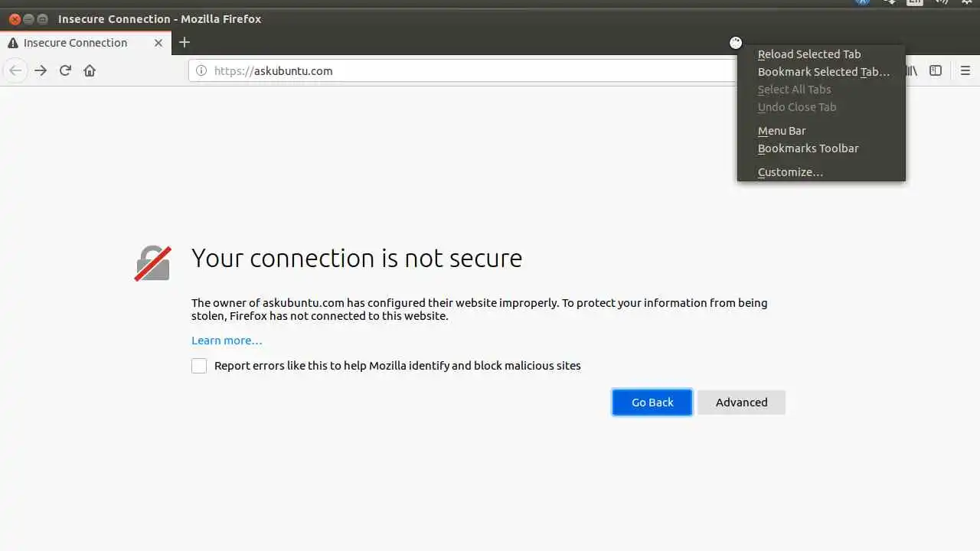Screen dimensions: 980x551
Task: Expand the Advanced error details
Action: coord(741,403)
